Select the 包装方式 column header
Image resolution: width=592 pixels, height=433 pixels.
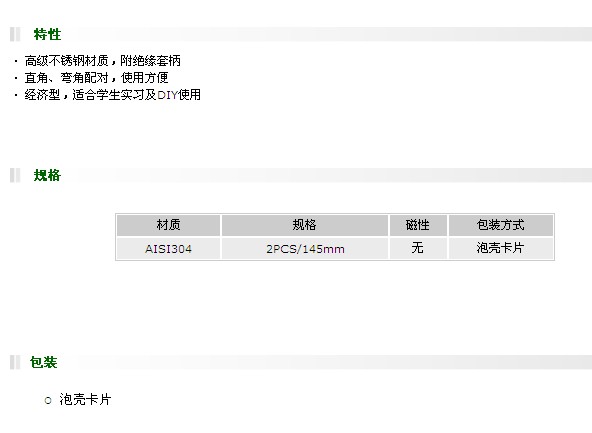(501, 225)
